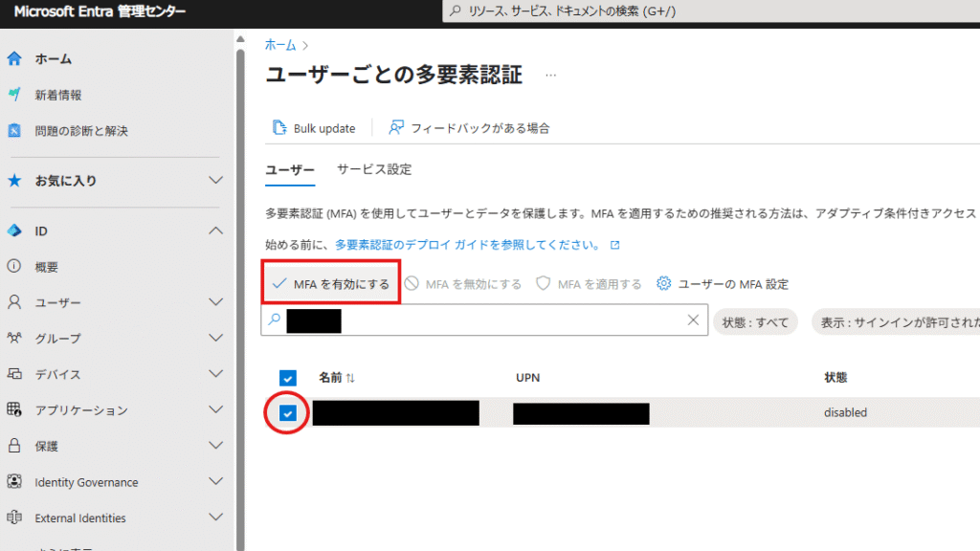Expand the ユーザー sidebar chevron
The height and width of the screenshot is (551, 980).
pos(215,302)
